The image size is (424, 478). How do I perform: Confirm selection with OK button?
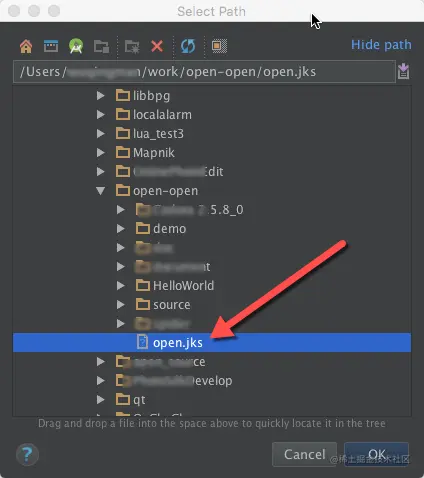click(x=377, y=454)
